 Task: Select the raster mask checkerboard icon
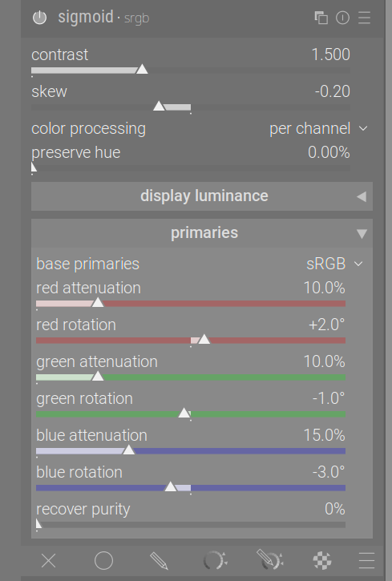322,560
